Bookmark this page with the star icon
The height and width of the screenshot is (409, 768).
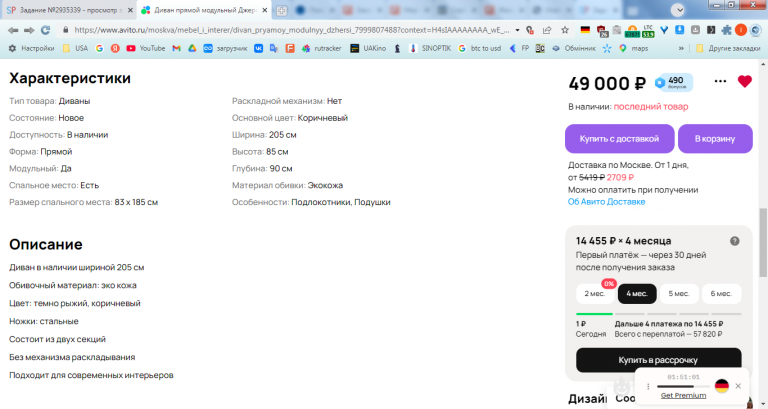point(565,30)
